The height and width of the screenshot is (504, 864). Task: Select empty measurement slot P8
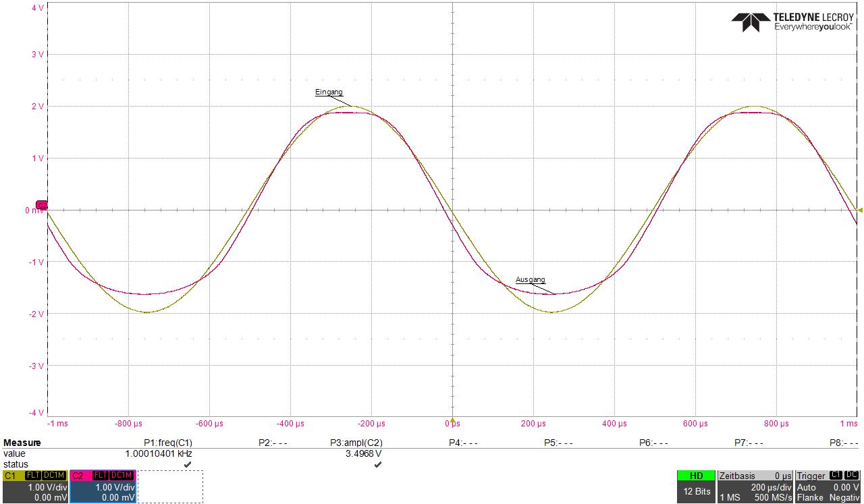[844, 443]
